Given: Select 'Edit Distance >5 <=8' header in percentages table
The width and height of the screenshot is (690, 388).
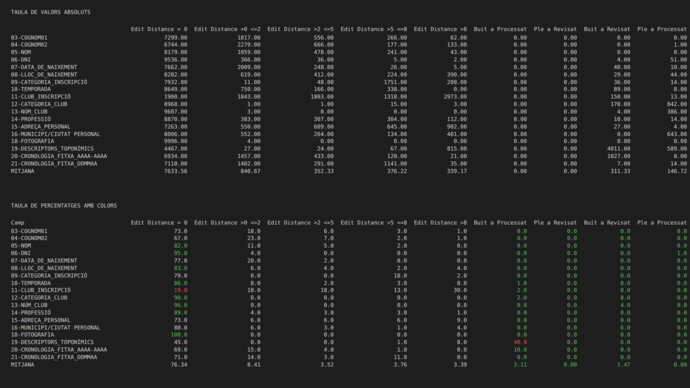Looking at the screenshot, I should 374,223.
